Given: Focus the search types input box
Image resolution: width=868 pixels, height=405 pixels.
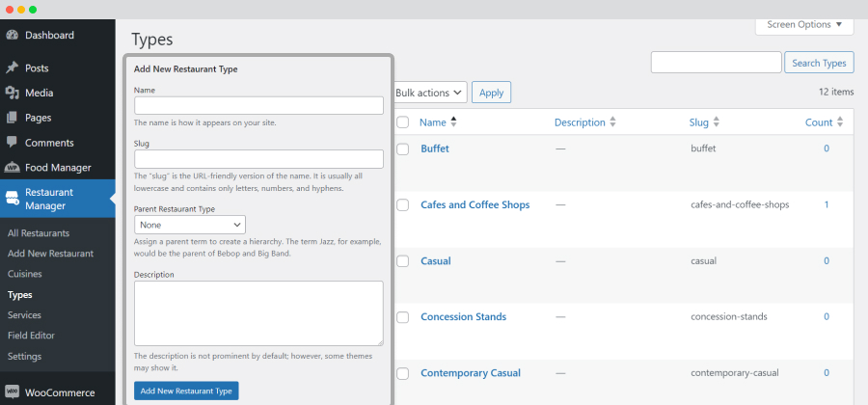Looking at the screenshot, I should 716,63.
